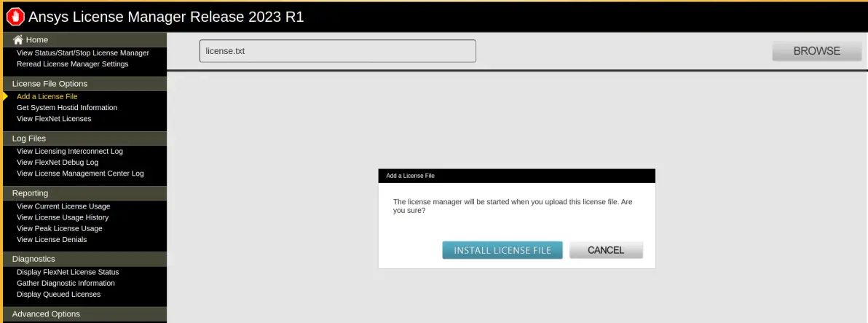This screenshot has height=323, width=868.
Task: Open View Peak License Usage
Action: tap(60, 228)
